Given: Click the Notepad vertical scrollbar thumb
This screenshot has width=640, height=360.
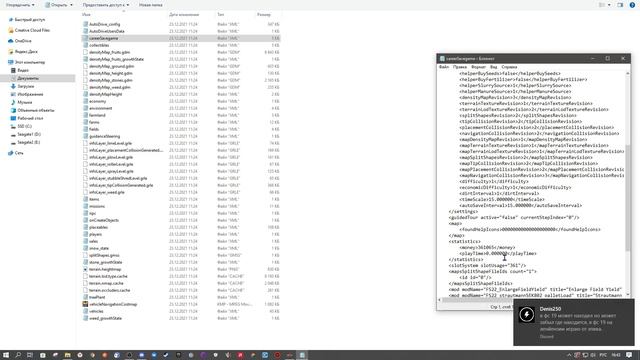Looking at the screenshot, I should 627,198.
